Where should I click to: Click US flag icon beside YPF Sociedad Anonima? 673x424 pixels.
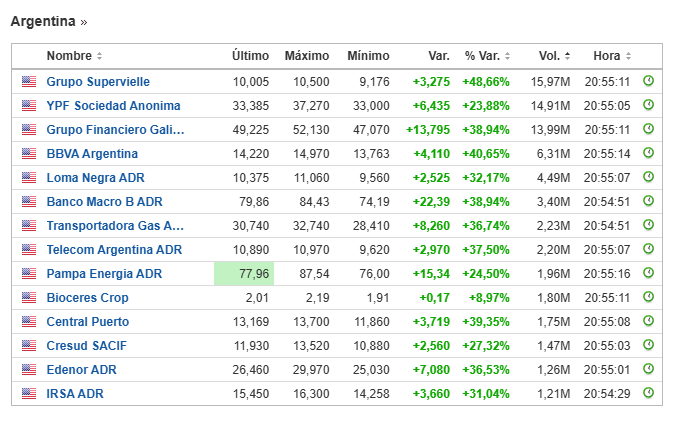29,106
